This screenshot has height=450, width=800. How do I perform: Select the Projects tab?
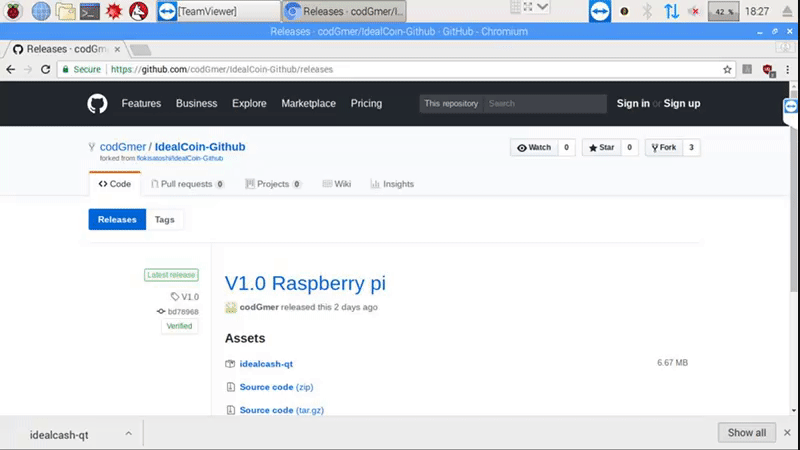(273, 184)
